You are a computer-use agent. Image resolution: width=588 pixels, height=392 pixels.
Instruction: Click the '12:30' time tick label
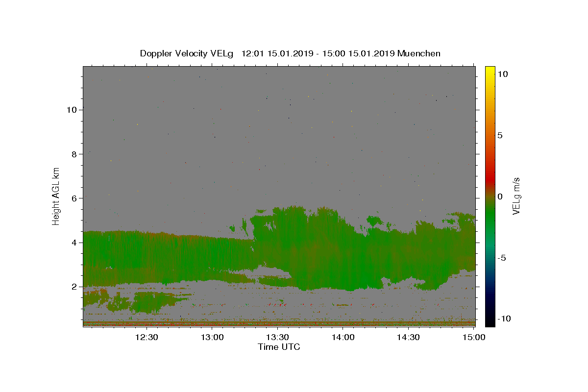click(x=146, y=337)
